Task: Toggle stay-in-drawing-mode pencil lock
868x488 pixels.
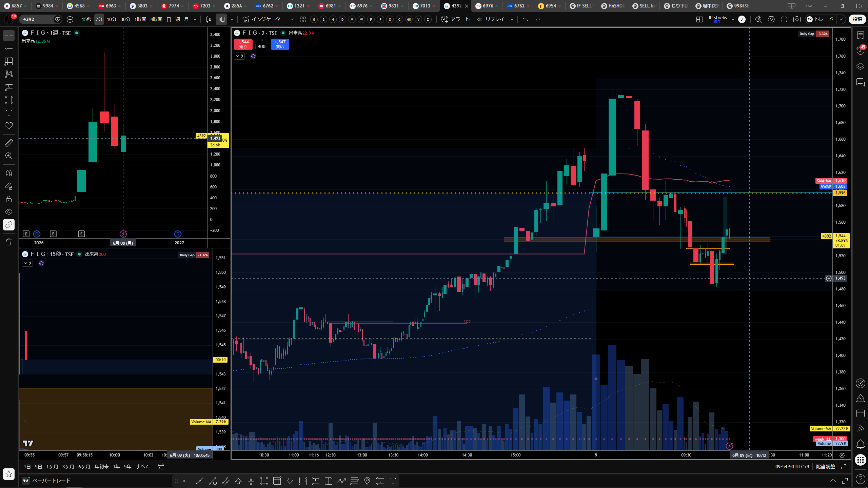Action: pyautogui.click(x=9, y=186)
